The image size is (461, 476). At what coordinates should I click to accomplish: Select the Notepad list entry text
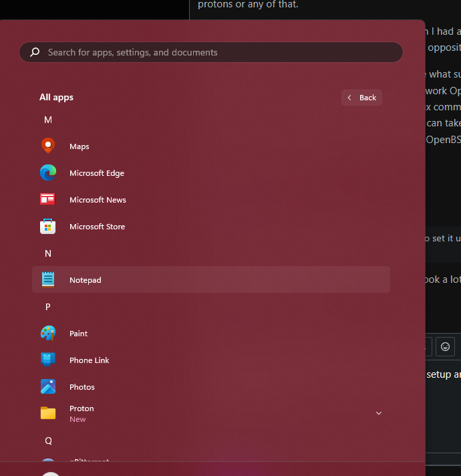[x=86, y=280]
